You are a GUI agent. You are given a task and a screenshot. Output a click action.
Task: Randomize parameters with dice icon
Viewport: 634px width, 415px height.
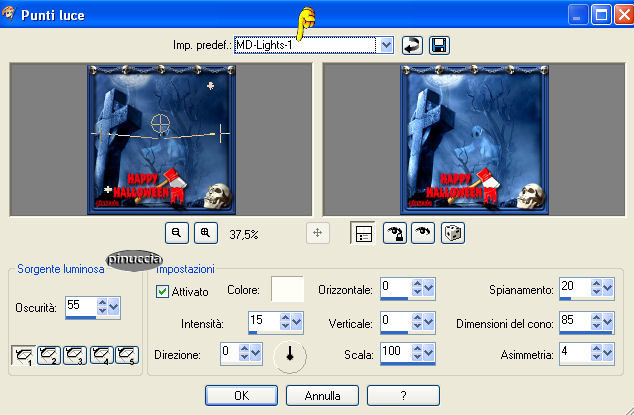(453, 233)
